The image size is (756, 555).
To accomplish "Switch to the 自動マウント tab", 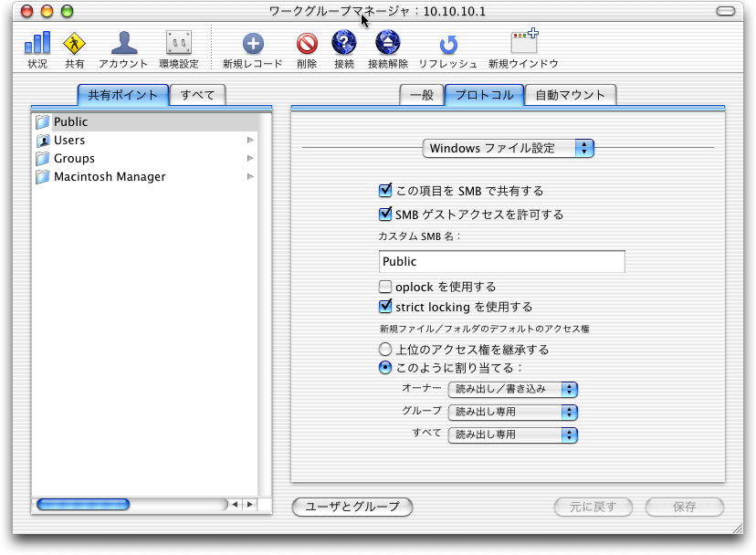I will (571, 95).
